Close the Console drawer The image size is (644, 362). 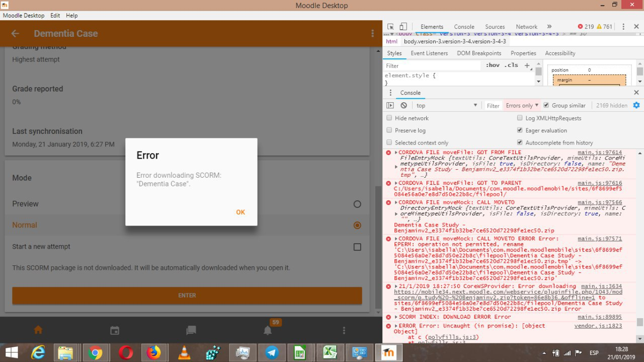point(636,93)
